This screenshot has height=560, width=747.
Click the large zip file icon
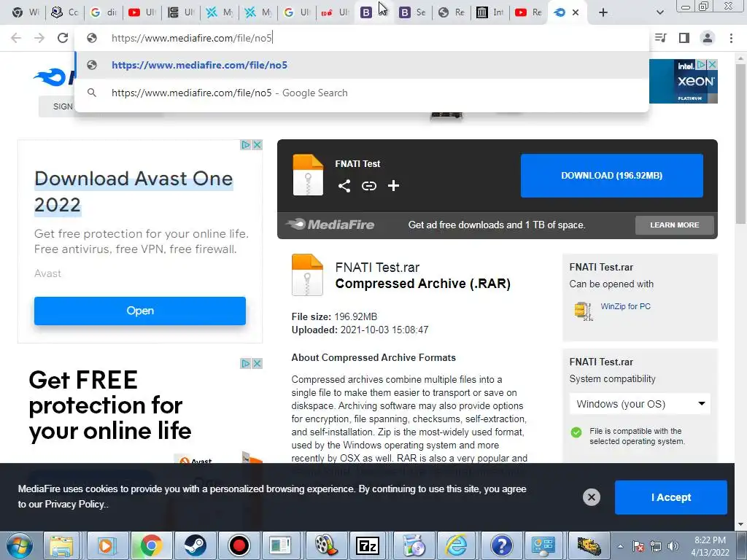307,275
